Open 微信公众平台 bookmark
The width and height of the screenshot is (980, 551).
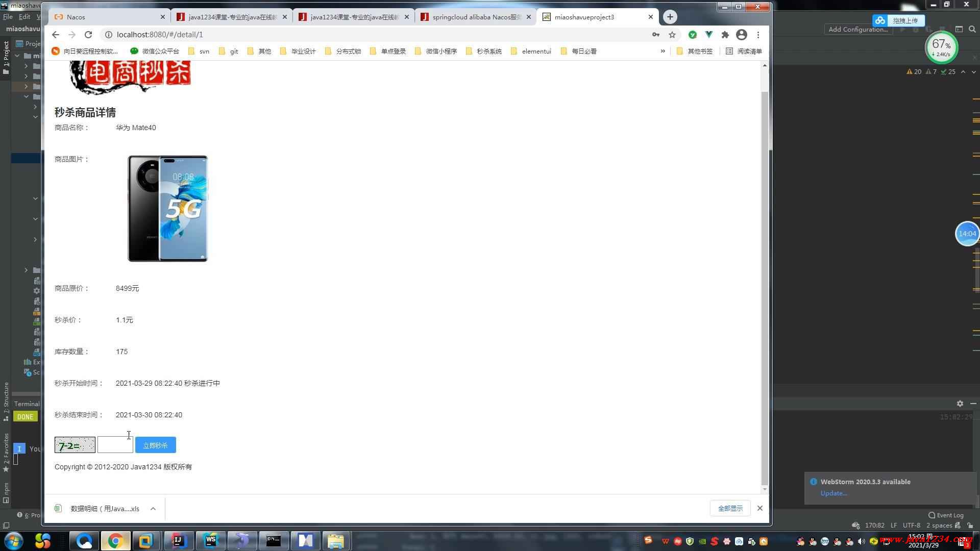pyautogui.click(x=155, y=51)
